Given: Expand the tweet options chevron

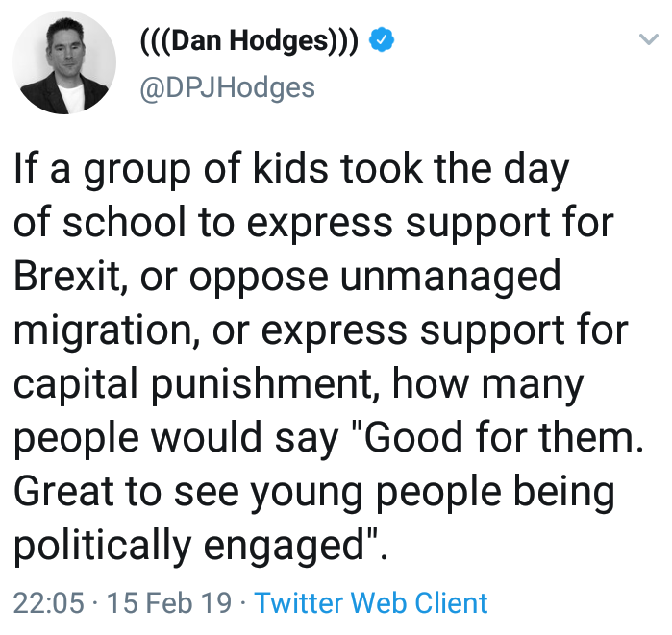Looking at the screenshot, I should pos(648,39).
